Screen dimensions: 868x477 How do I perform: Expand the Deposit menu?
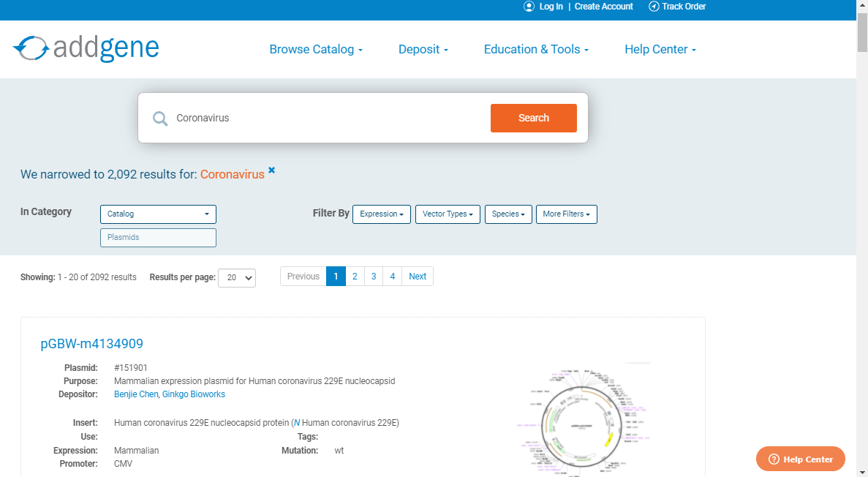[423, 49]
